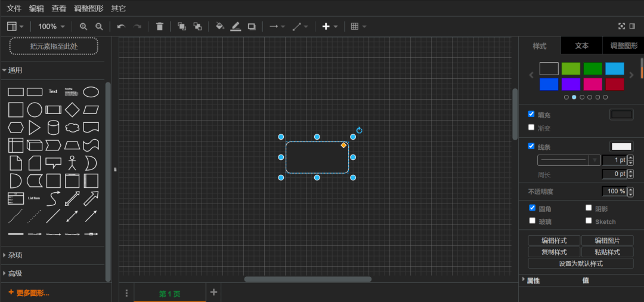Choose the hexagon shape
The height and width of the screenshot is (302, 644).
[x=16, y=128]
